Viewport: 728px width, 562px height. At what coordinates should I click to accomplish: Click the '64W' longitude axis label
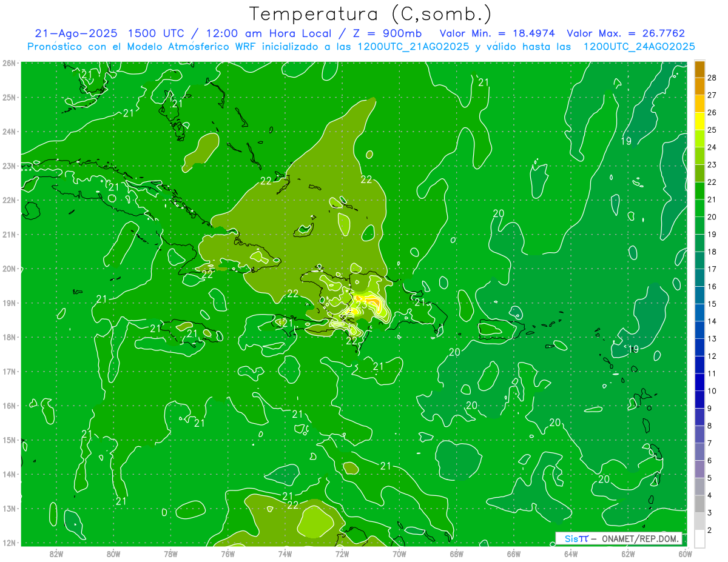click(571, 554)
